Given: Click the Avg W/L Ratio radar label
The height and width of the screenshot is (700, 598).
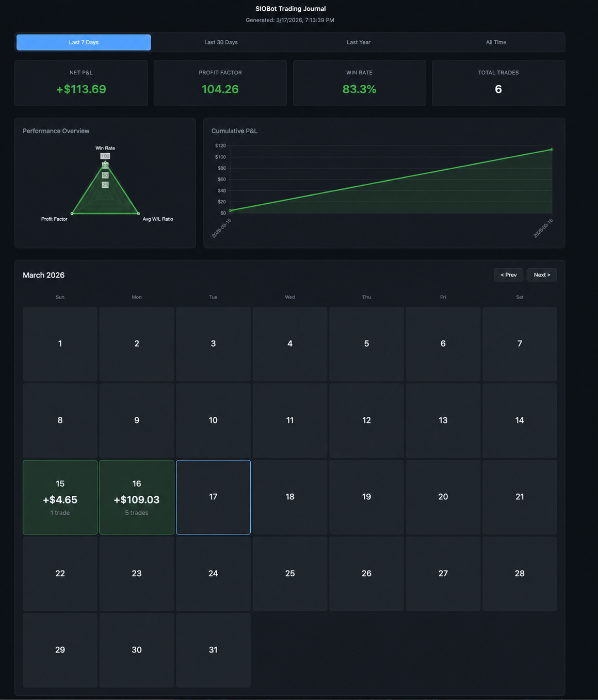Looking at the screenshot, I should tap(158, 219).
